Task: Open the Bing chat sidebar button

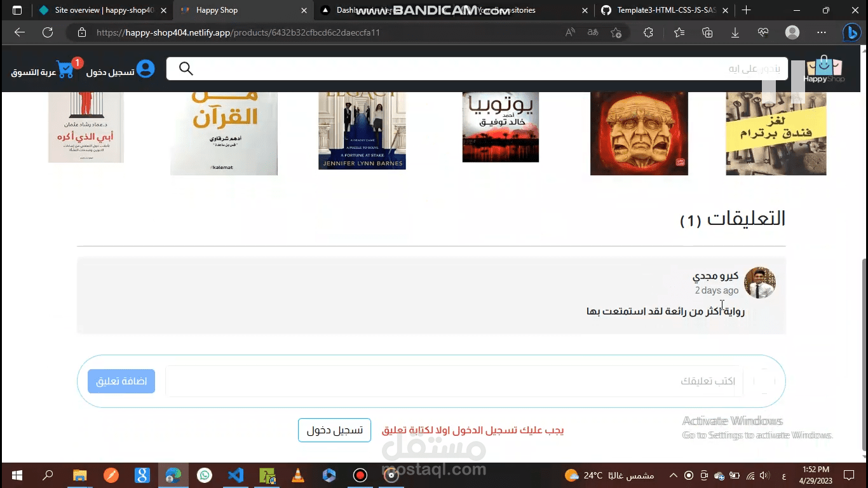Action: [x=851, y=32]
